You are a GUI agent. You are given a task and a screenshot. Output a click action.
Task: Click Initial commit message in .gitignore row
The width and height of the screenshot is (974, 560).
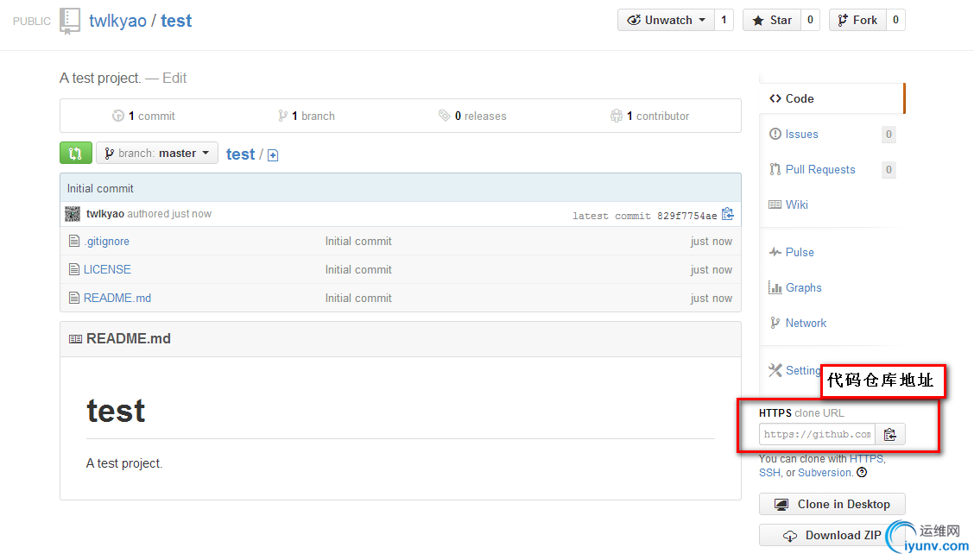(x=358, y=241)
